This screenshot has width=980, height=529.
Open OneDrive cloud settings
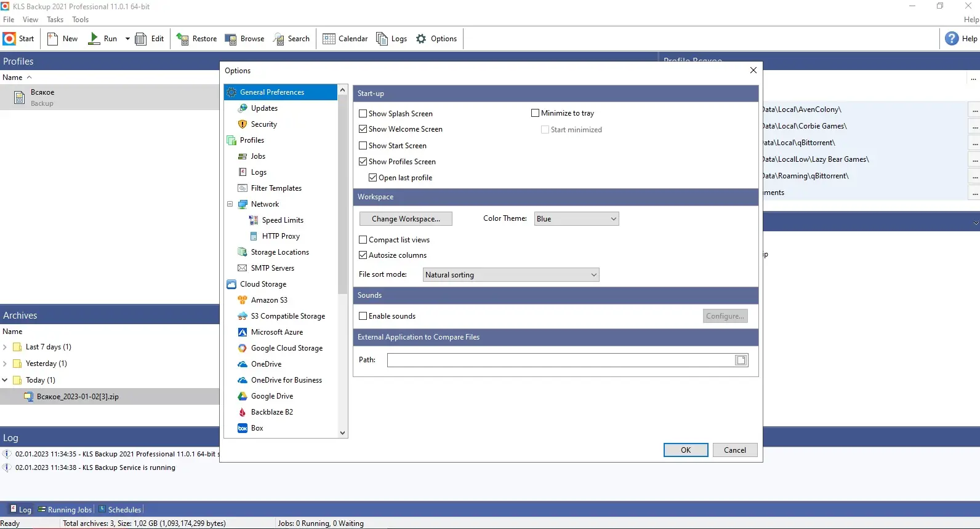[x=266, y=364]
